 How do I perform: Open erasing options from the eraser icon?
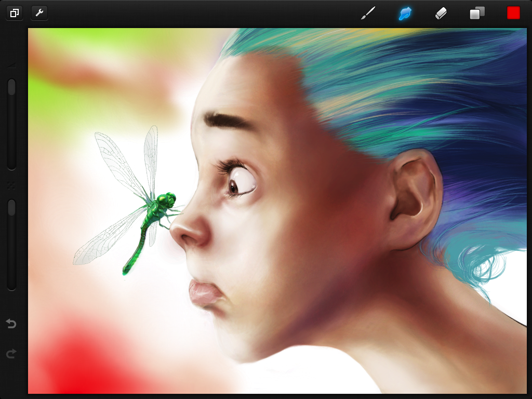441,12
